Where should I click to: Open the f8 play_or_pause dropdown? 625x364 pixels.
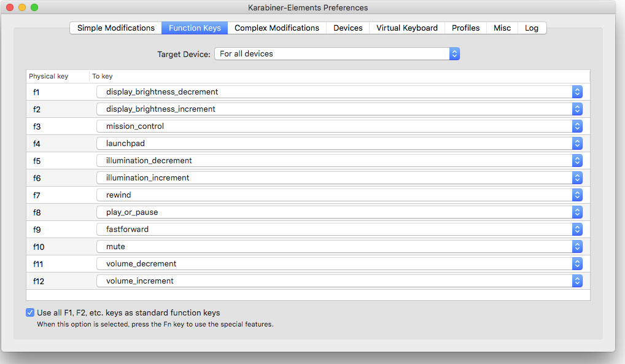[339, 212]
